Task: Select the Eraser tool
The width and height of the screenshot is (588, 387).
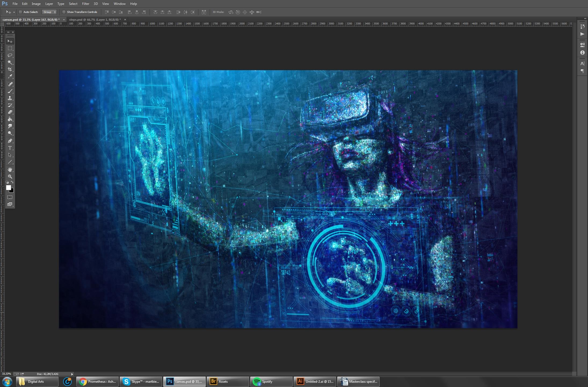Action: tap(10, 112)
